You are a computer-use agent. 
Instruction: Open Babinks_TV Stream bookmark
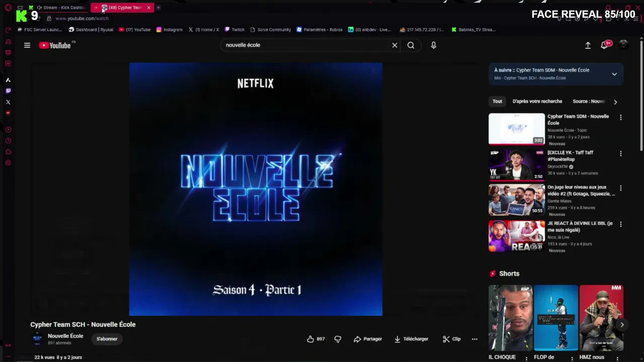[473, 30]
